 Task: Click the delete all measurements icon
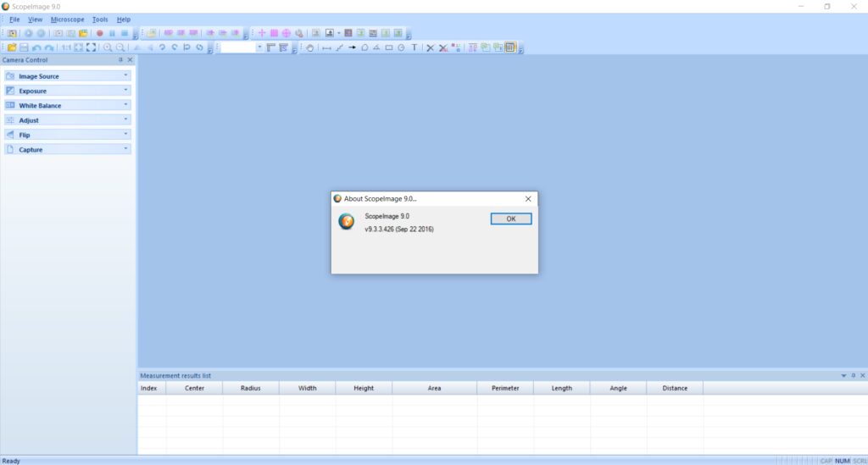pos(442,47)
